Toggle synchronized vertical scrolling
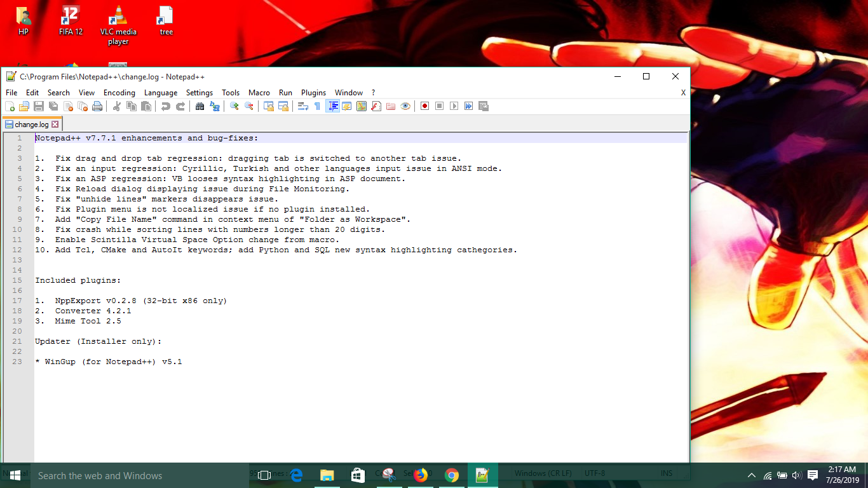 [269, 106]
